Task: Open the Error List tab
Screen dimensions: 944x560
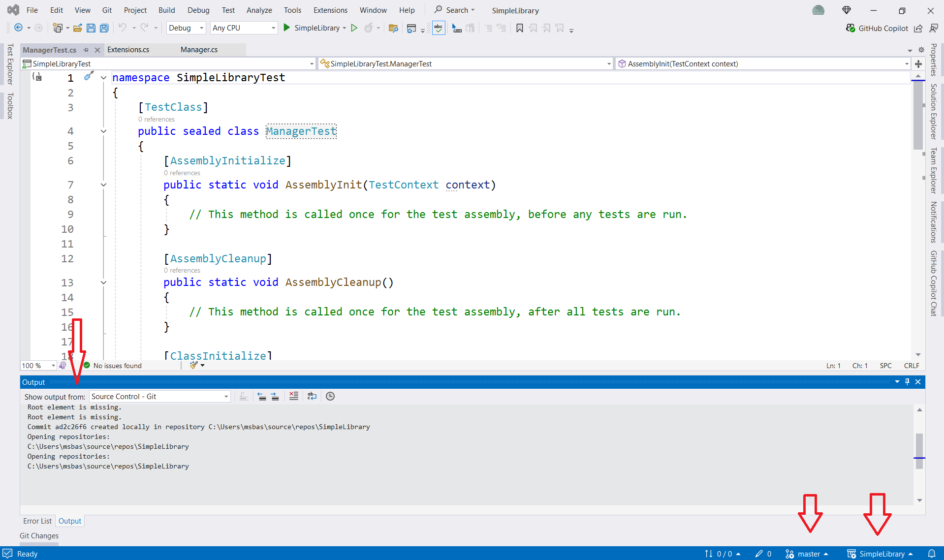Action: tap(37, 521)
